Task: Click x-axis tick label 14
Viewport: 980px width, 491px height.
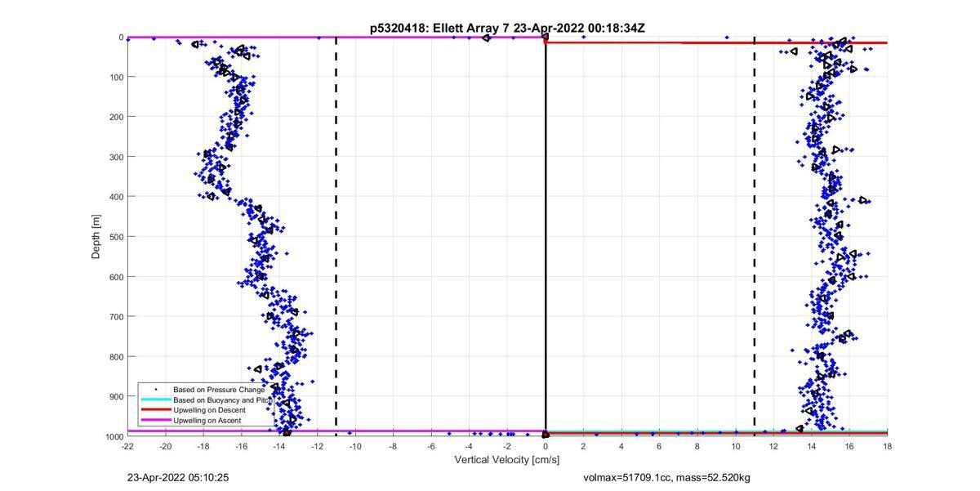Action: pyautogui.click(x=811, y=447)
